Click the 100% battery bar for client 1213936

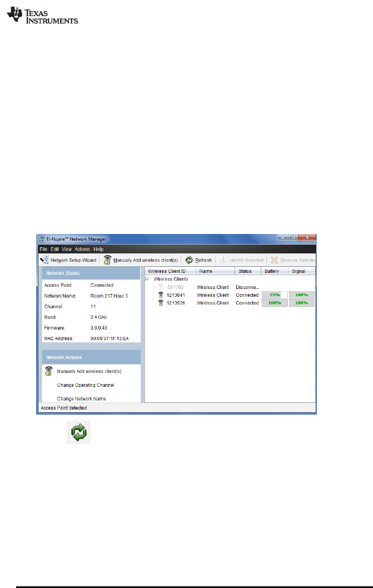pyautogui.click(x=275, y=303)
